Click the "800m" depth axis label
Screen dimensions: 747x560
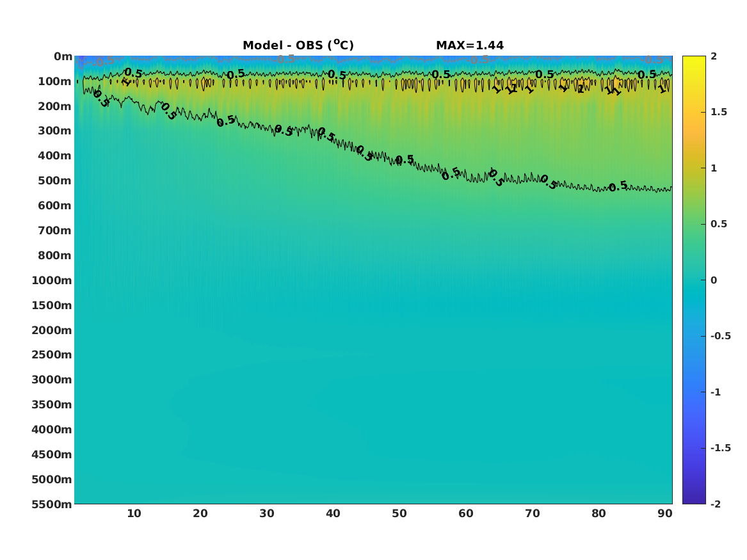(x=55, y=255)
